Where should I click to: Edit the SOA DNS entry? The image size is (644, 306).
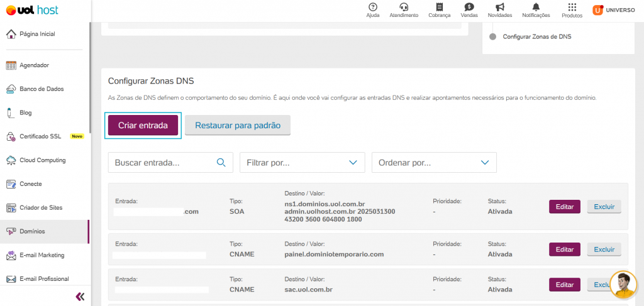pyautogui.click(x=565, y=207)
